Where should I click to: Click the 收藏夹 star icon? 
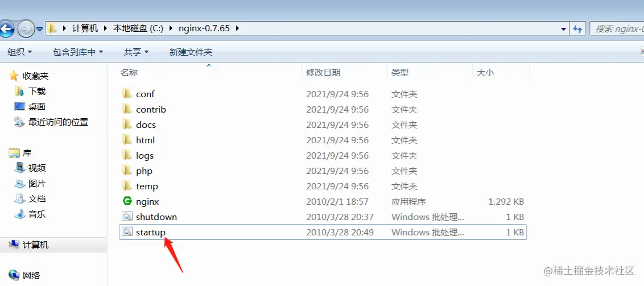point(14,76)
